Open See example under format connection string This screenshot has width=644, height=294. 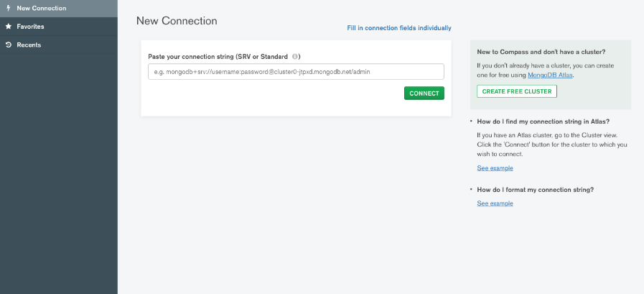[495, 203]
